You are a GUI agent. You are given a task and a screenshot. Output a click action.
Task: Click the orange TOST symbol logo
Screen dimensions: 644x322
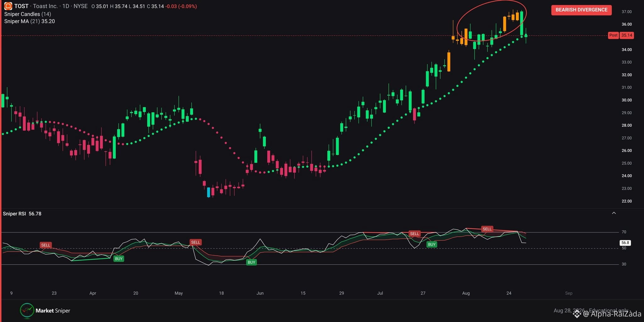point(8,6)
